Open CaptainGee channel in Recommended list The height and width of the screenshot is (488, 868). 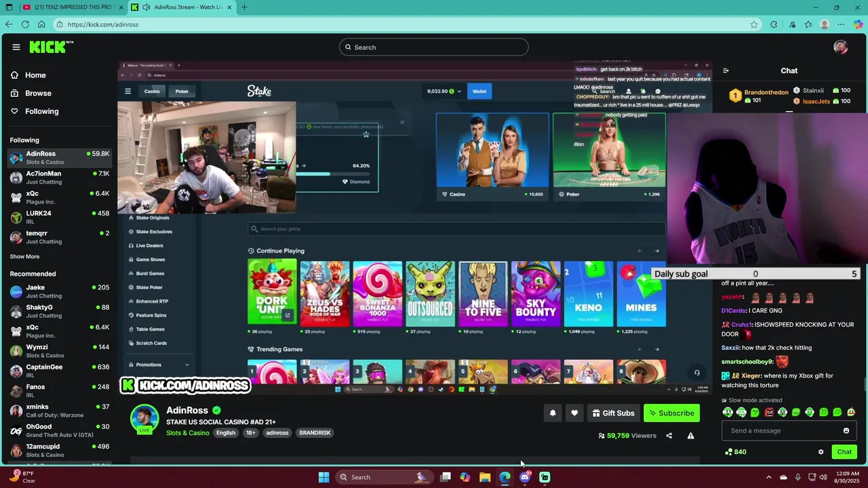tap(60, 371)
